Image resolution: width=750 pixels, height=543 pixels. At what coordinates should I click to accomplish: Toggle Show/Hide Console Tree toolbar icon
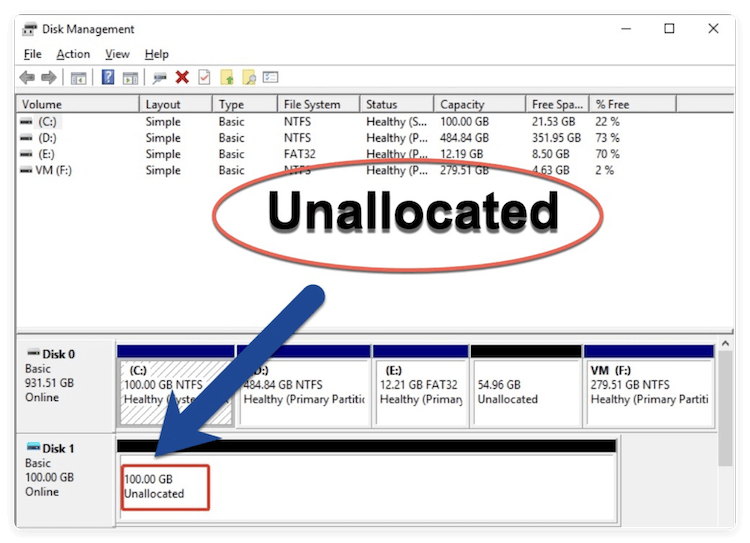click(x=78, y=78)
